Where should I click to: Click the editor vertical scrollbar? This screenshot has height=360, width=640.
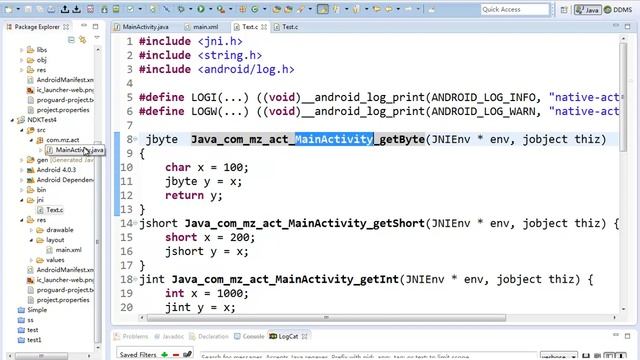click(623, 96)
